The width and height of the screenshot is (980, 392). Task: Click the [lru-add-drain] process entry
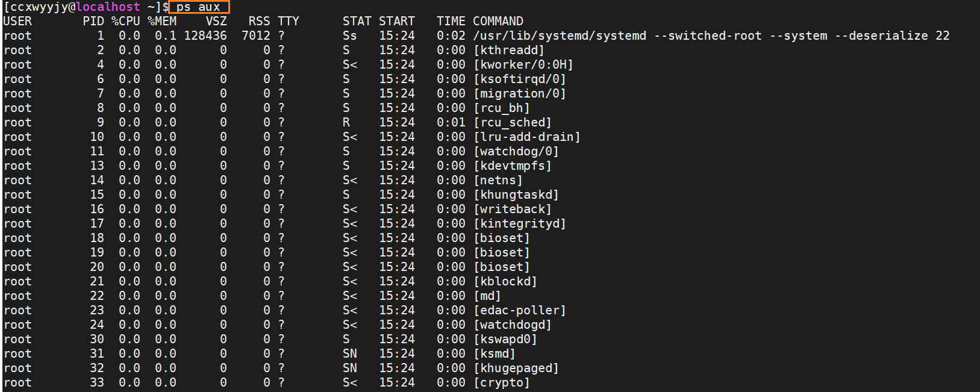tap(527, 137)
